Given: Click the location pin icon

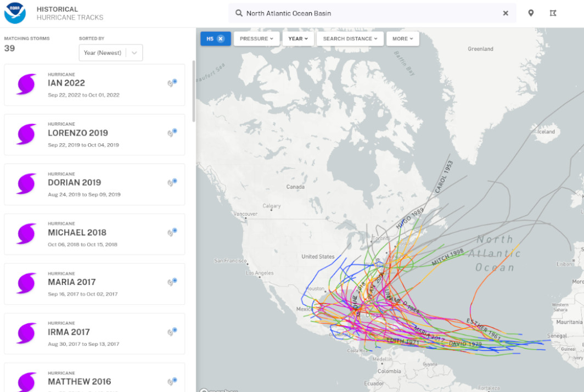Looking at the screenshot, I should 531,13.
